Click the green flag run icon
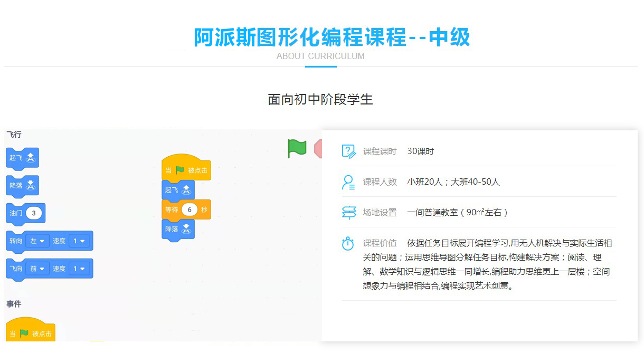Screen dimensions: 644x353 [297, 148]
